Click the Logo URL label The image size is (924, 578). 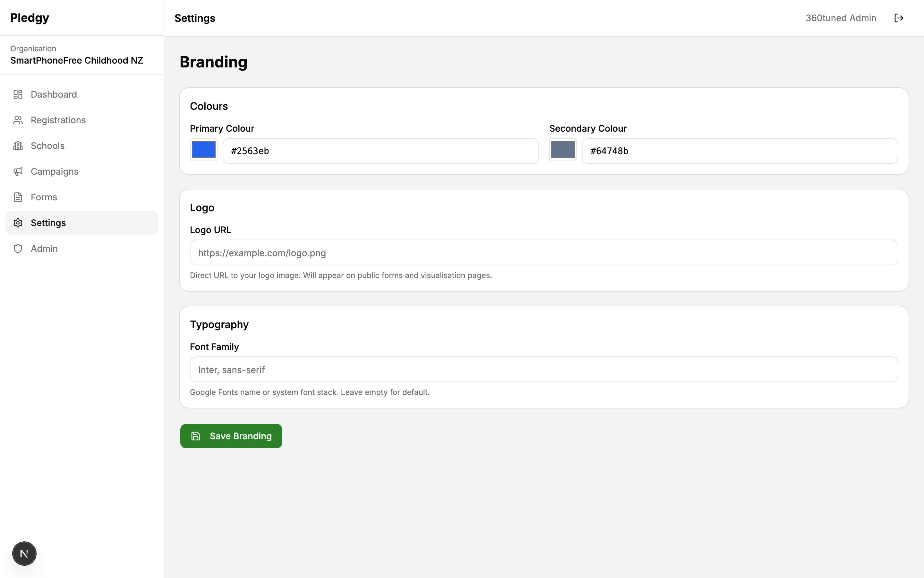tap(210, 230)
